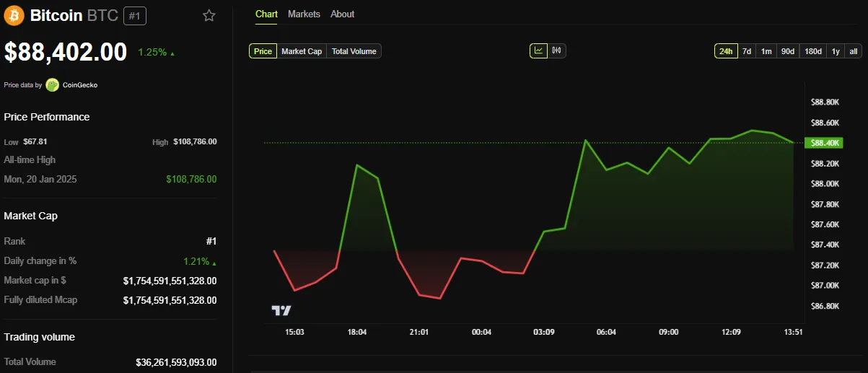Click the green all-time high $108,786.00 value
The height and width of the screenshot is (373, 868).
191,179
